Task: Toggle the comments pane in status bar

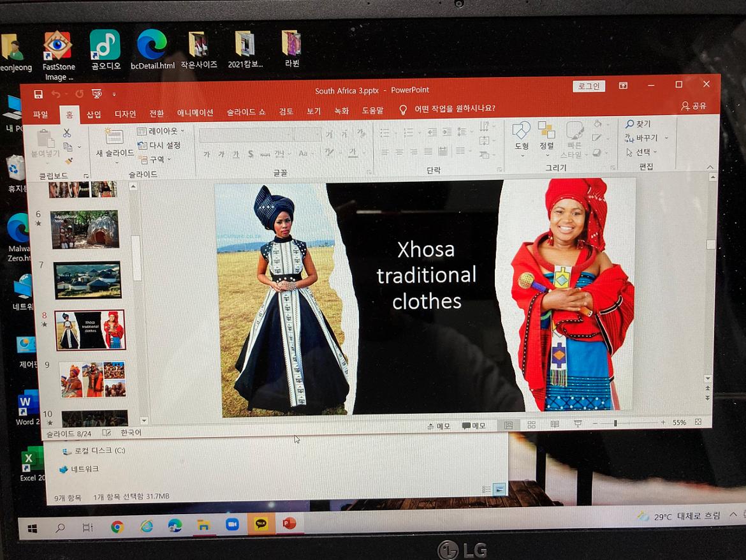Action: pos(474,426)
